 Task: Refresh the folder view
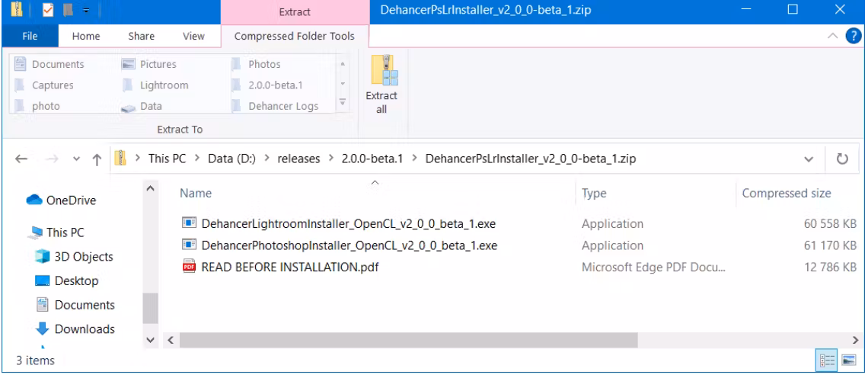(842, 159)
